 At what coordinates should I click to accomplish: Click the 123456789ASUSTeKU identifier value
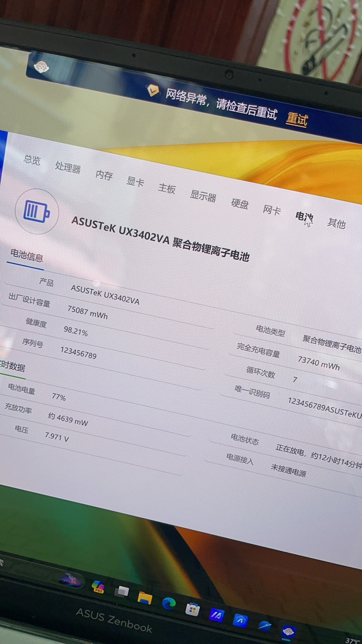tap(325, 408)
